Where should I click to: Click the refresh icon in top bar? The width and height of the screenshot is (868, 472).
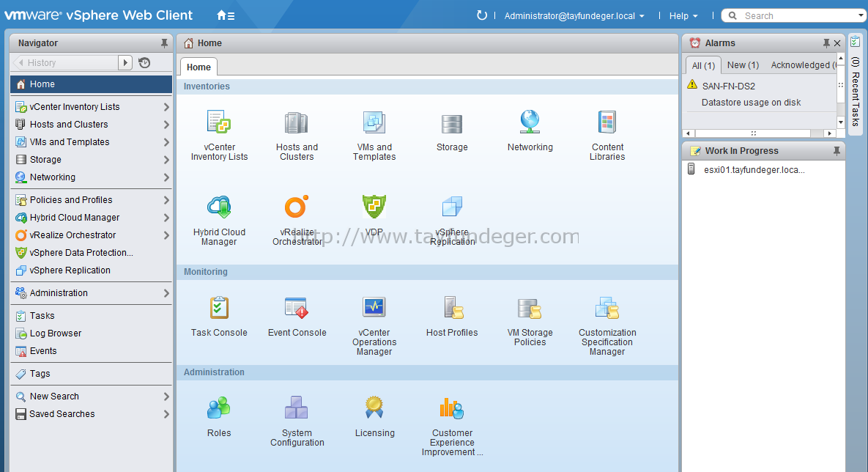481,15
